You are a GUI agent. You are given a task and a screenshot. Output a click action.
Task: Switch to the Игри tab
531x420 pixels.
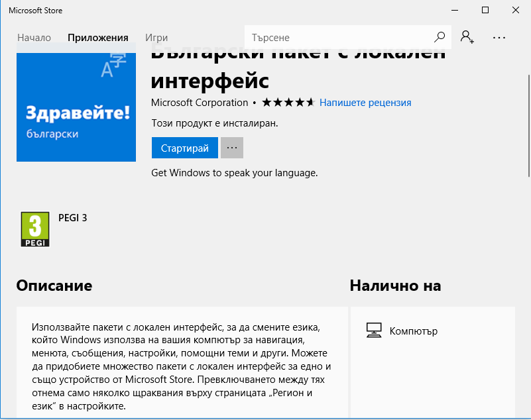[156, 38]
